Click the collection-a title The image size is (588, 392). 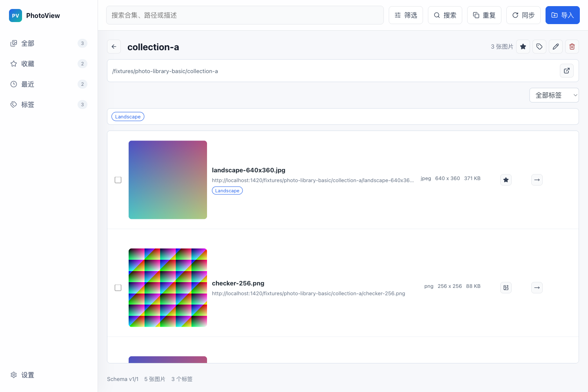[153, 47]
